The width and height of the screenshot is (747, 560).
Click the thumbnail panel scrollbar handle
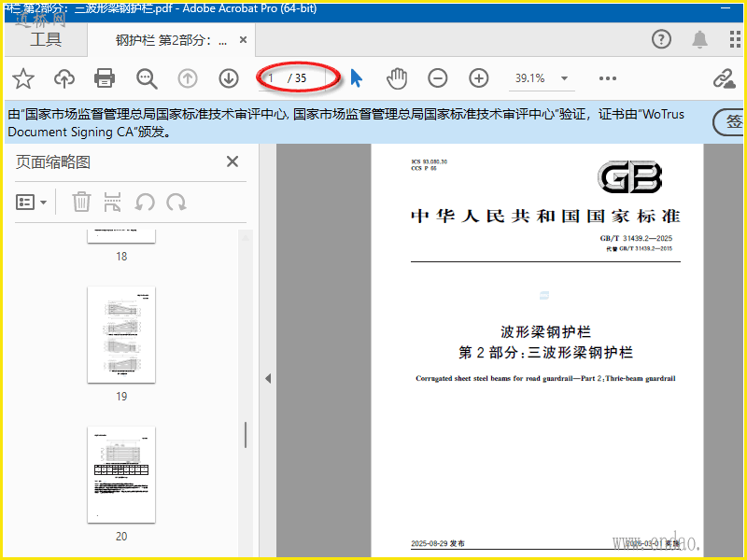click(x=246, y=435)
